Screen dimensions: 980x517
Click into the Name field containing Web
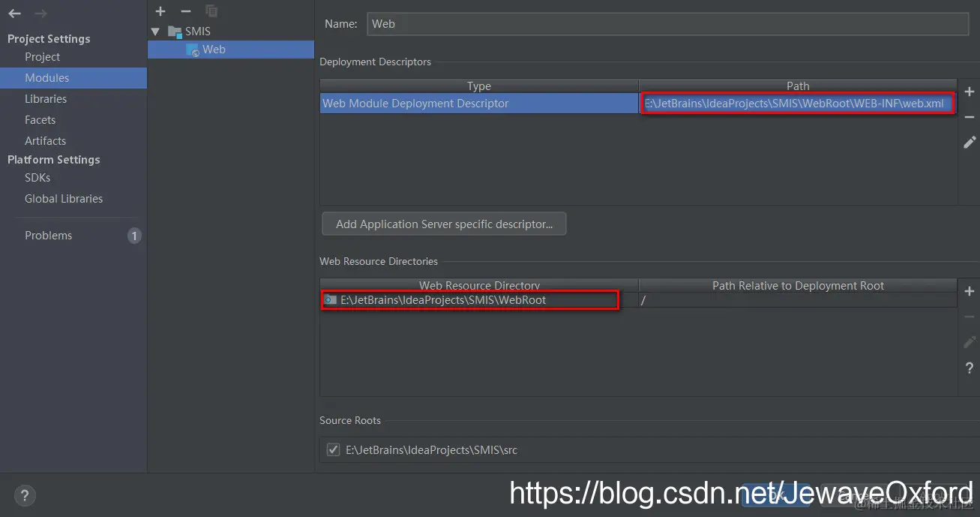click(667, 24)
